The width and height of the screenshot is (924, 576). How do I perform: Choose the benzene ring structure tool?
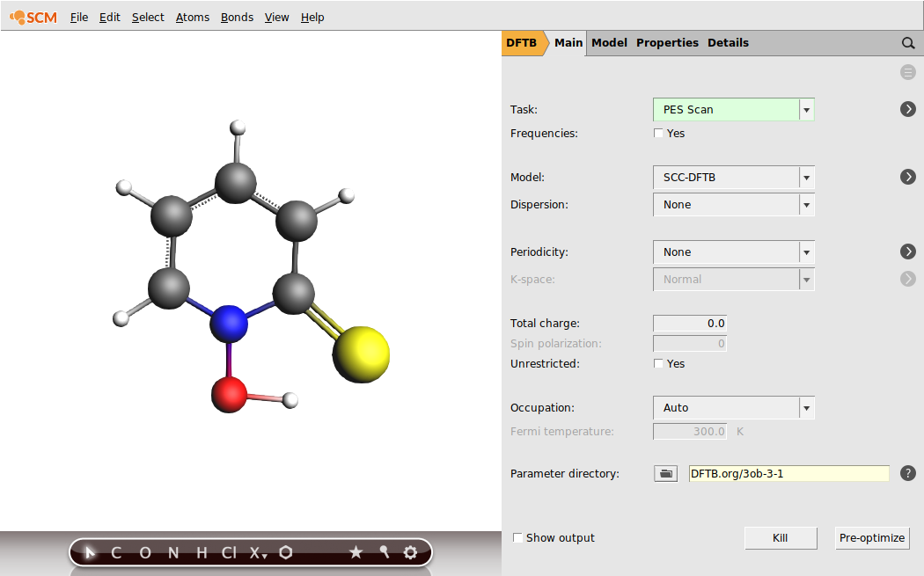pyautogui.click(x=286, y=552)
